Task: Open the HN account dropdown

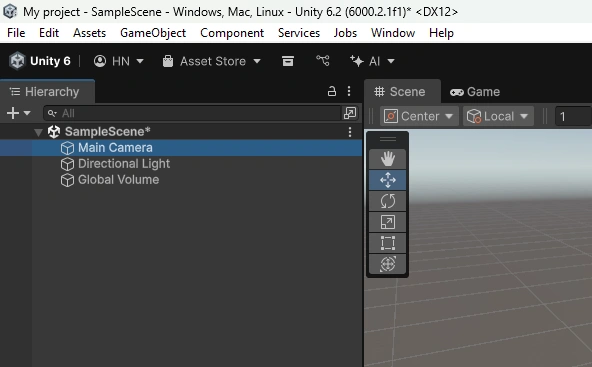Action: 119,61
